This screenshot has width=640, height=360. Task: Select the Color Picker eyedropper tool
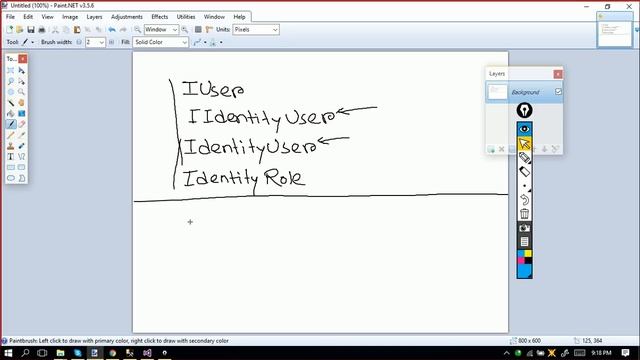(x=21, y=135)
